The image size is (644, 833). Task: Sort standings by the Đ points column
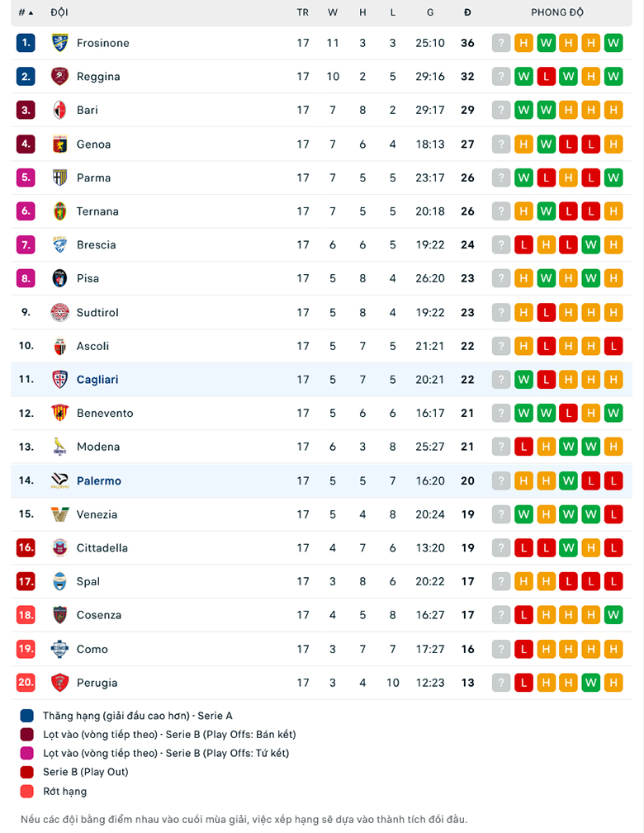tap(467, 12)
